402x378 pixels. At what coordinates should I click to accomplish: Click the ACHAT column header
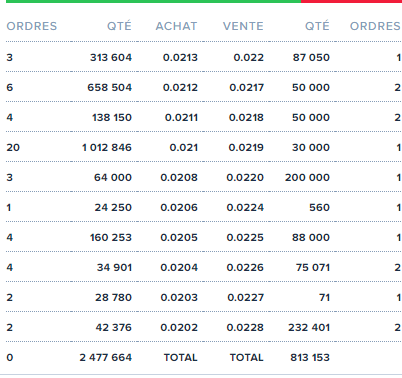pos(176,26)
